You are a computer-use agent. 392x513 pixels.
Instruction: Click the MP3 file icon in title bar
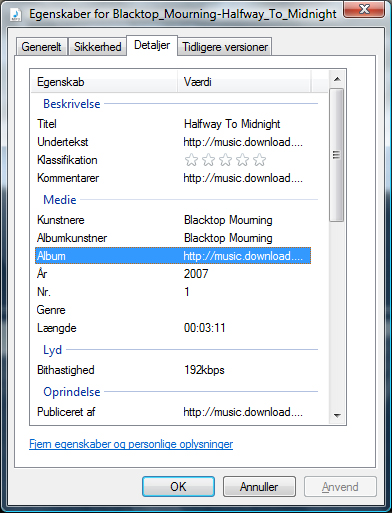click(x=16, y=14)
